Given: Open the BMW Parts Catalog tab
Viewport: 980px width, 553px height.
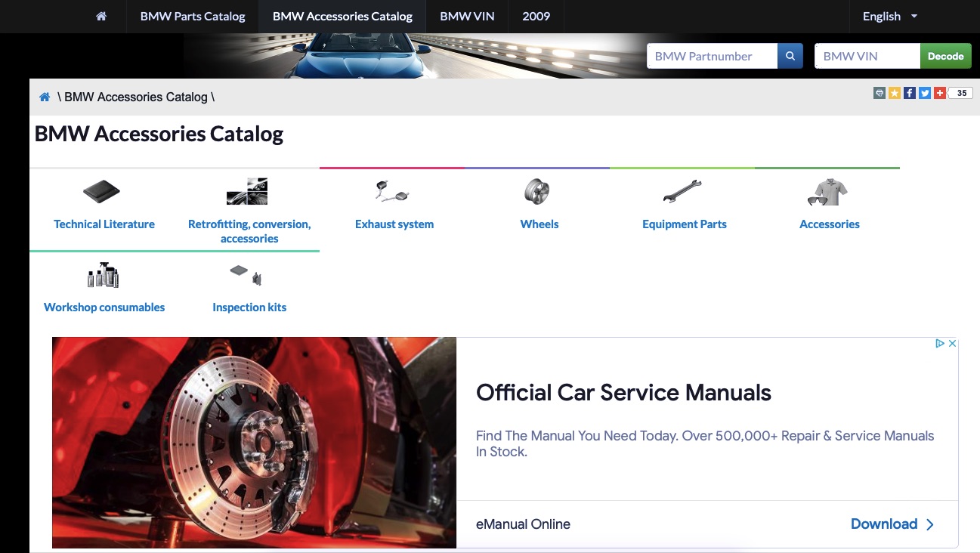Looking at the screenshot, I should 193,16.
